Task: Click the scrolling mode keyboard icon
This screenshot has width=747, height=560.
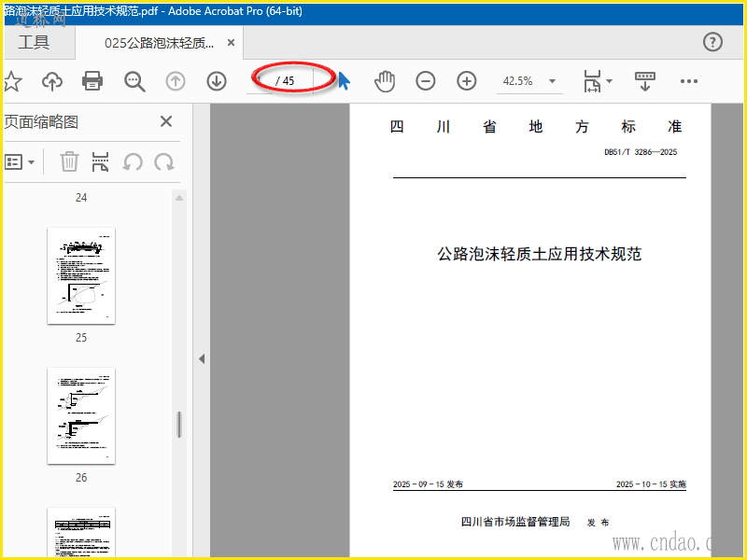Action: (x=645, y=81)
